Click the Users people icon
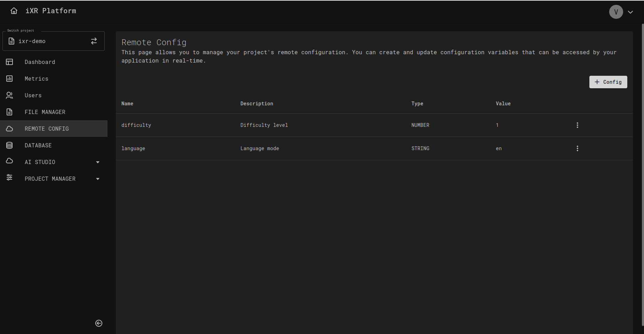This screenshot has height=334, width=644. [x=9, y=95]
